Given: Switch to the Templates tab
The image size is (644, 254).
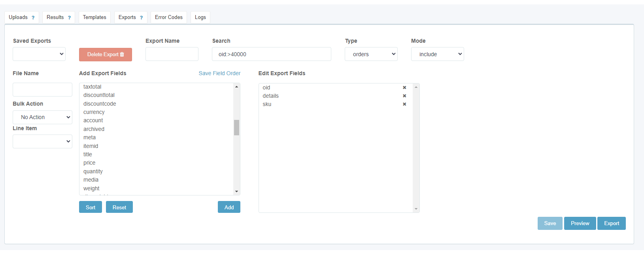Looking at the screenshot, I should pyautogui.click(x=94, y=17).
